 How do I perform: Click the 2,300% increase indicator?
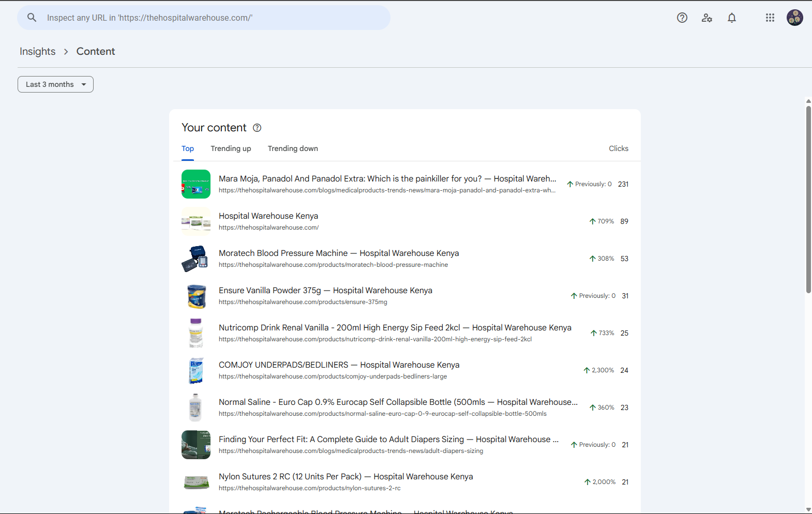click(x=598, y=370)
